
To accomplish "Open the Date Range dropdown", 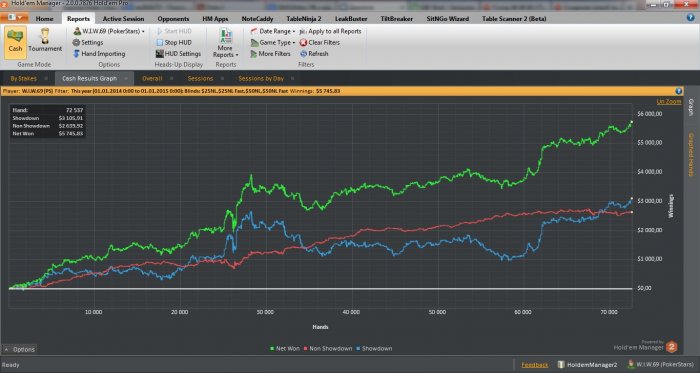I will [x=273, y=31].
